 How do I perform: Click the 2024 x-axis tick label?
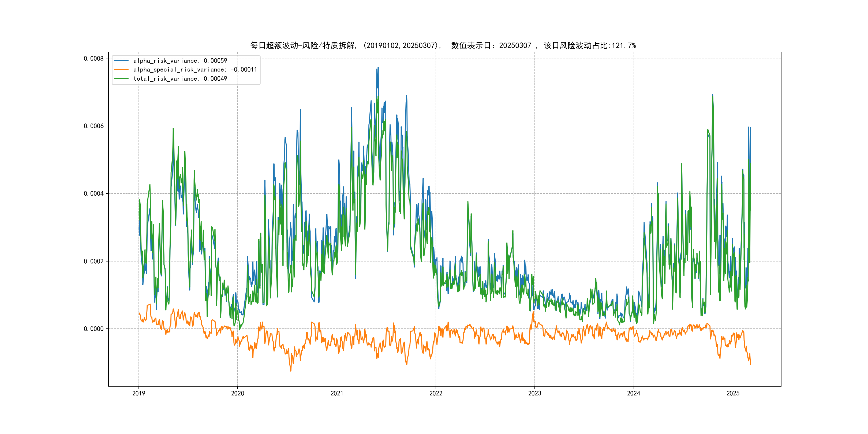(x=634, y=393)
